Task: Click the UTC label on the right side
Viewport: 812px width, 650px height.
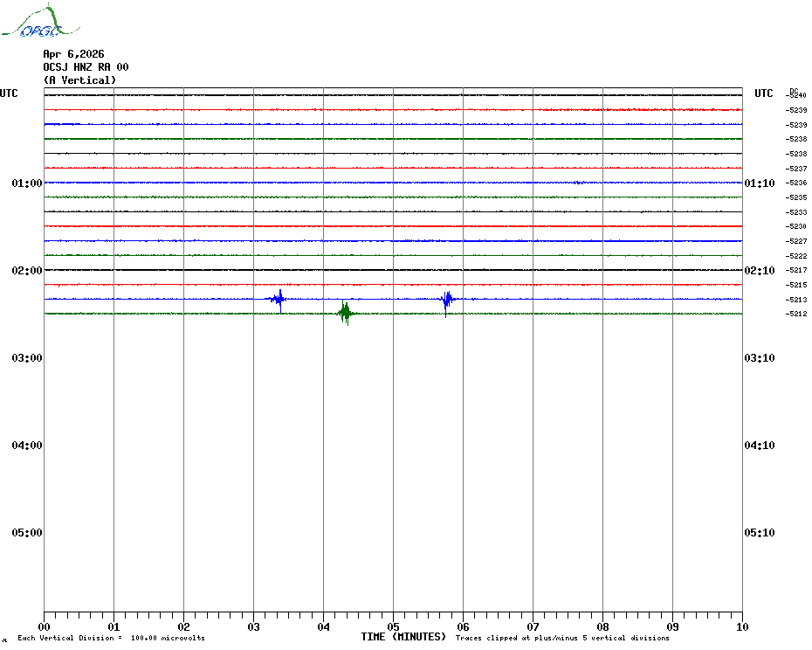Action: [763, 93]
